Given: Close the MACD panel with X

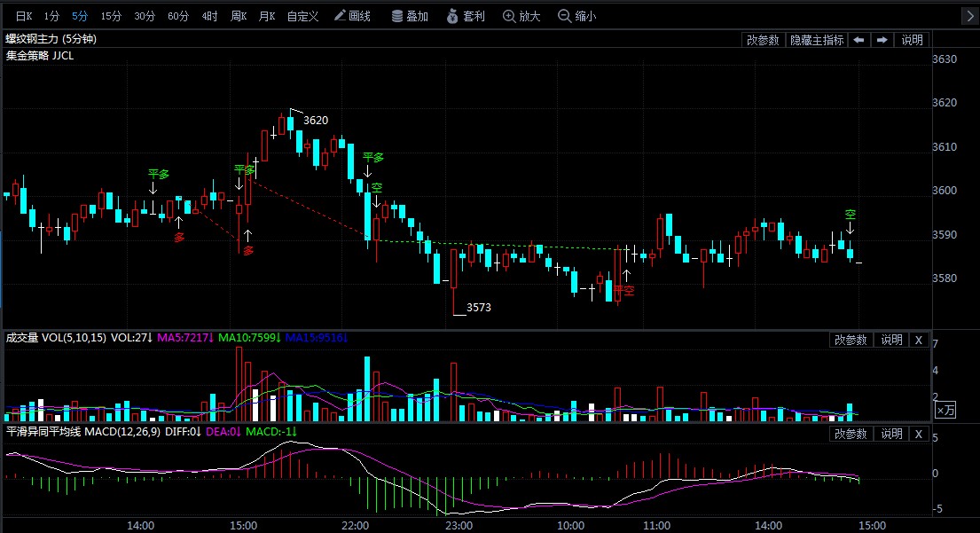Looking at the screenshot, I should coord(919,434).
